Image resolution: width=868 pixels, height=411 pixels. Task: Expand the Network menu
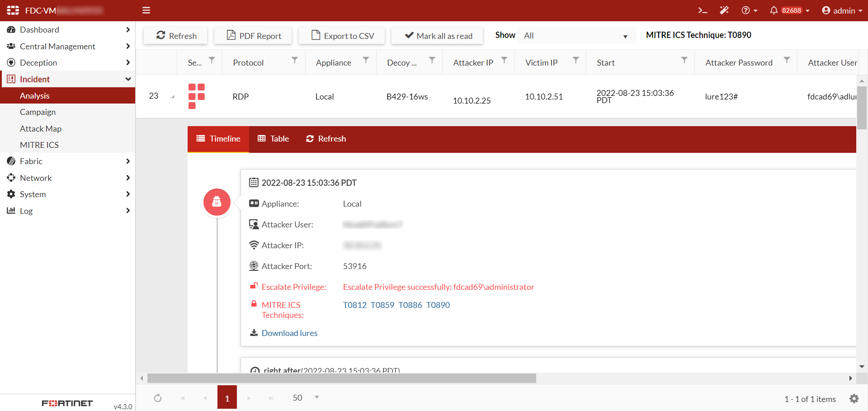point(68,178)
